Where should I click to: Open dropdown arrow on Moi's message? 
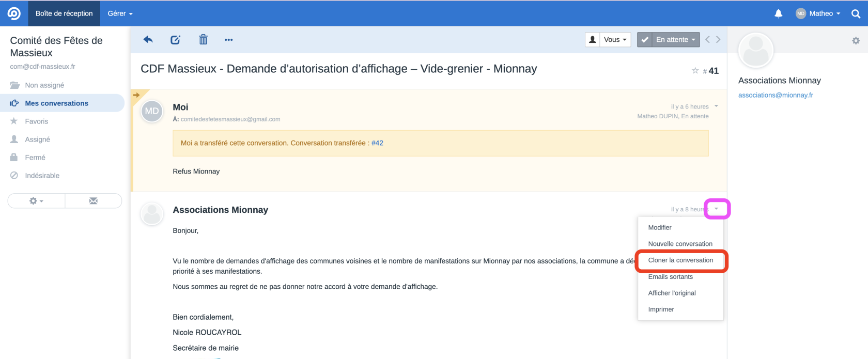click(x=716, y=106)
